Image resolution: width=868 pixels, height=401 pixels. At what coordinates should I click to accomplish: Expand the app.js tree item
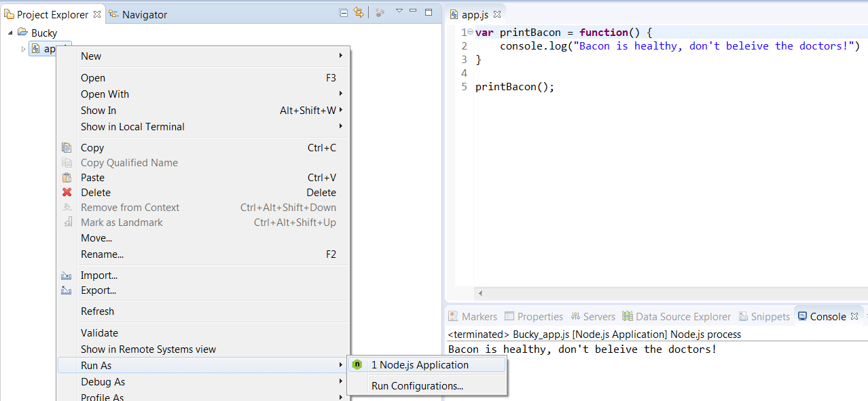pos(22,48)
